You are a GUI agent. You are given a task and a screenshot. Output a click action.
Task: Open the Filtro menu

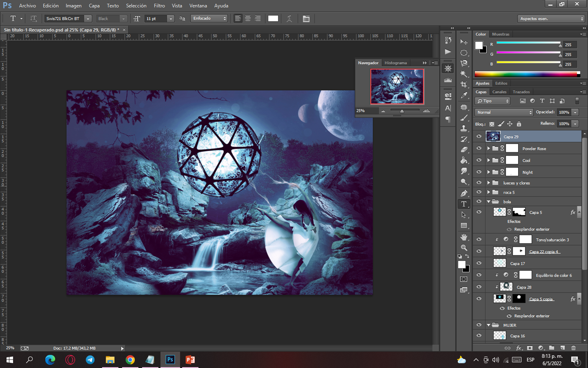pos(159,6)
